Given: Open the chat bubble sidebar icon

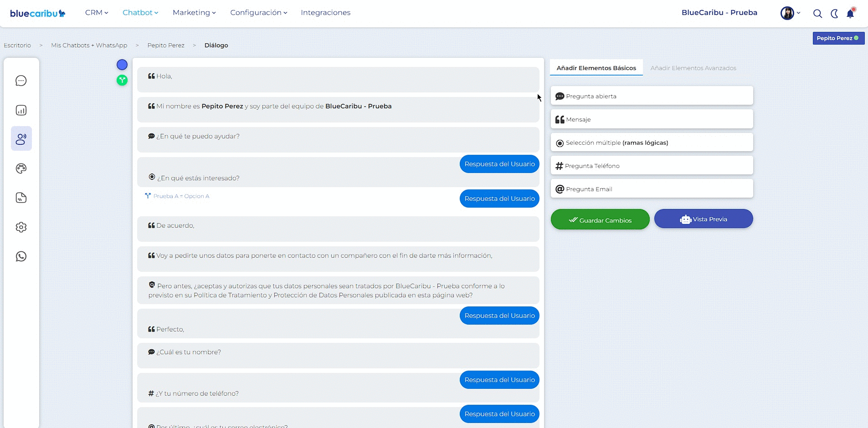Looking at the screenshot, I should pyautogui.click(x=21, y=81).
